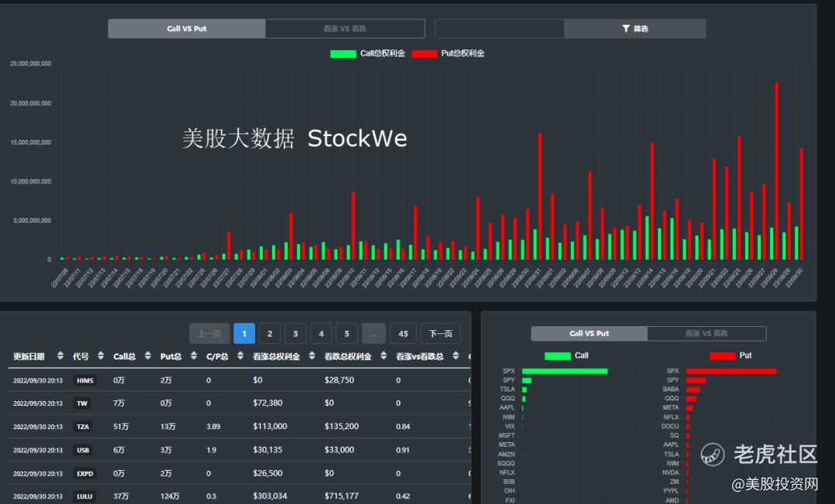
Task: Go to page 3 of the table
Action: 295,334
